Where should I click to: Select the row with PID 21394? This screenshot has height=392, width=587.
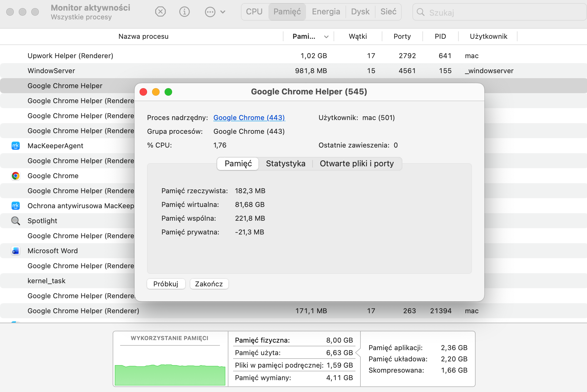click(293, 311)
